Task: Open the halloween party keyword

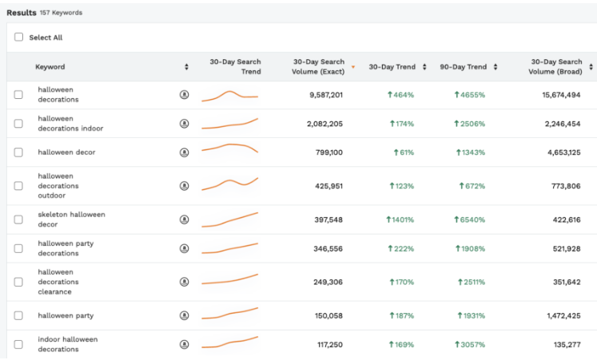Action: click(x=66, y=315)
